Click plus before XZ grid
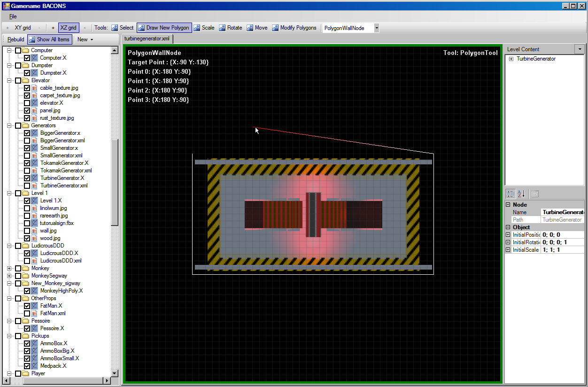This screenshot has width=588, height=387. pos(53,28)
